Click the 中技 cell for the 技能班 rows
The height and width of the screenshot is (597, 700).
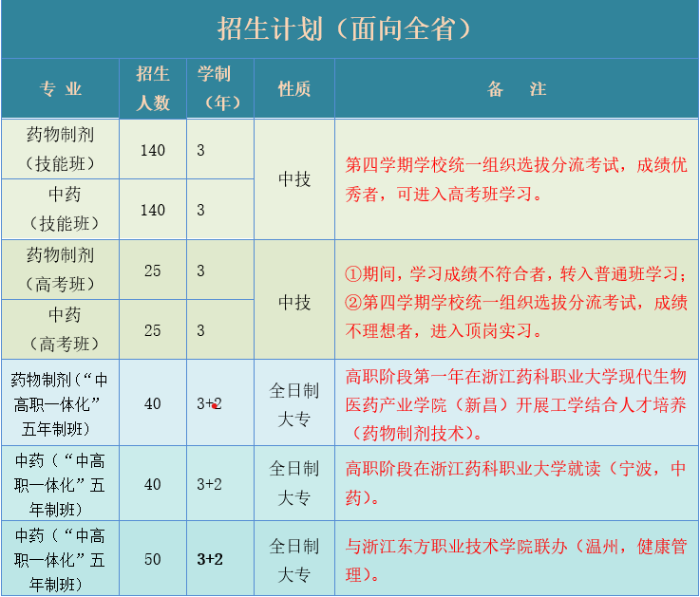click(293, 179)
